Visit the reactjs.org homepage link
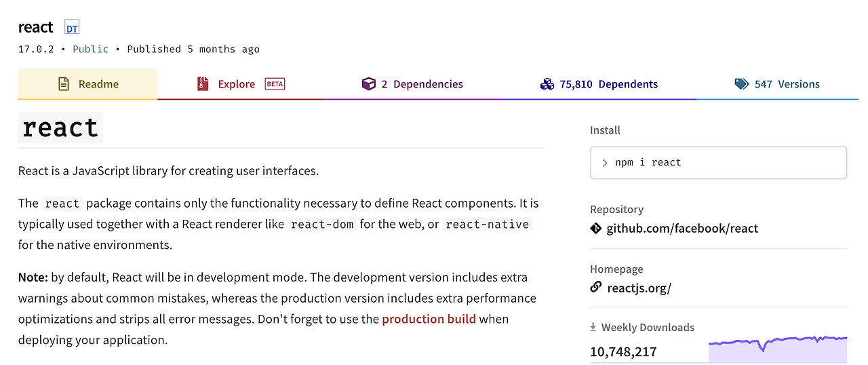Screen dimensions: 868x365 click(639, 288)
